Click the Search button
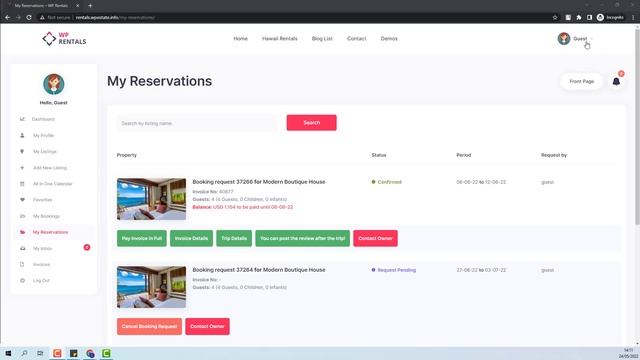Image resolution: width=640 pixels, height=360 pixels. (311, 122)
